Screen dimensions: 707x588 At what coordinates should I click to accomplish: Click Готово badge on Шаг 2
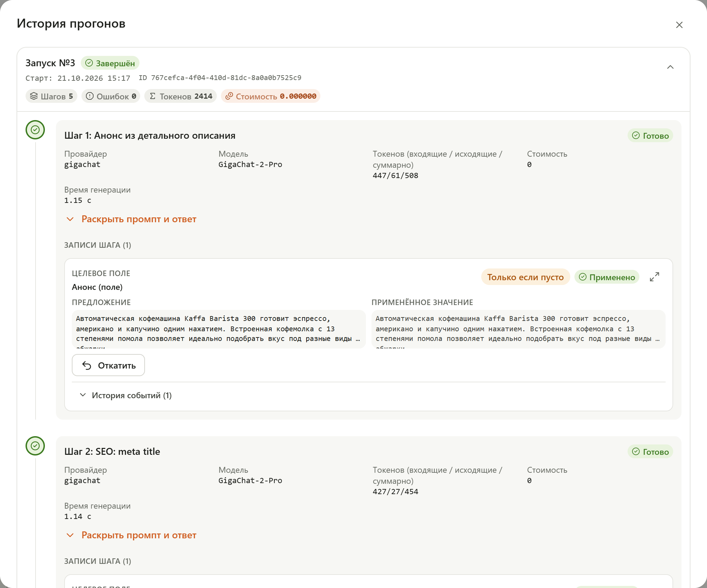650,452
